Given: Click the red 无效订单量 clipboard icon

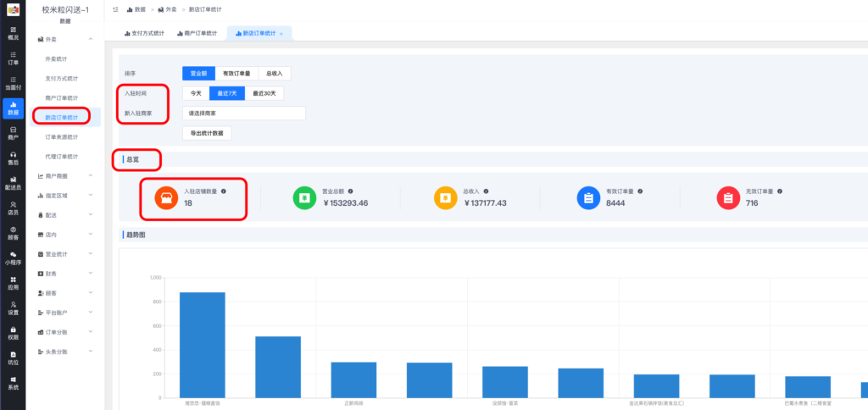Looking at the screenshot, I should coord(727,197).
